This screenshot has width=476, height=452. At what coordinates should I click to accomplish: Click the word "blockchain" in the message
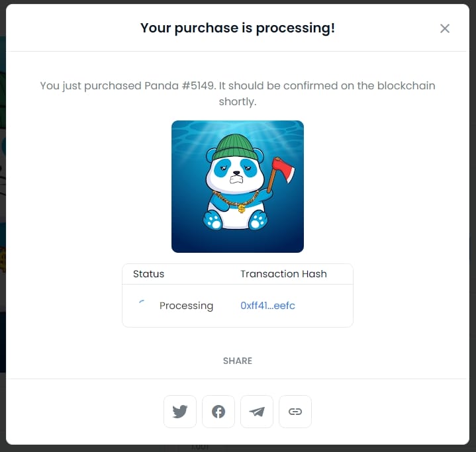(x=406, y=86)
